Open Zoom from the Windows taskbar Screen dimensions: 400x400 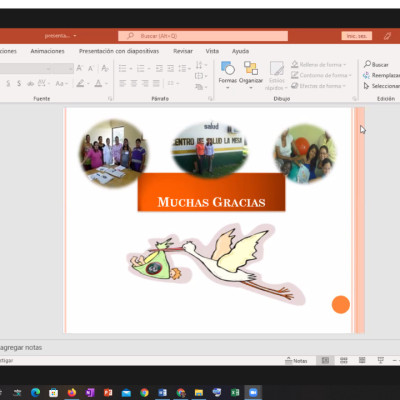(253, 392)
